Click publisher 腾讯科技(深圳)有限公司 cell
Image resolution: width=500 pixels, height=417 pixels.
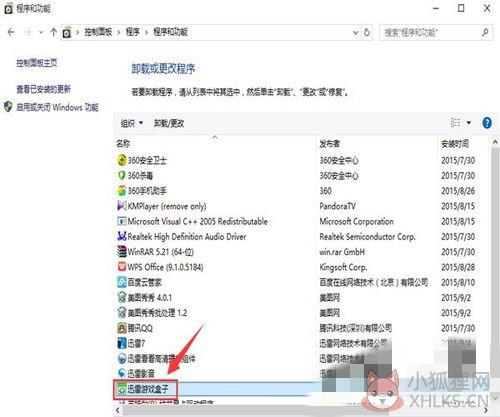click(x=355, y=328)
